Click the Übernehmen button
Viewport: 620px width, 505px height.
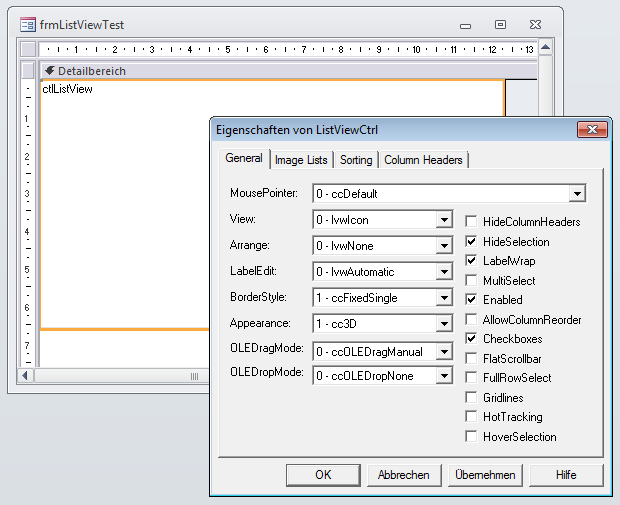(x=484, y=475)
